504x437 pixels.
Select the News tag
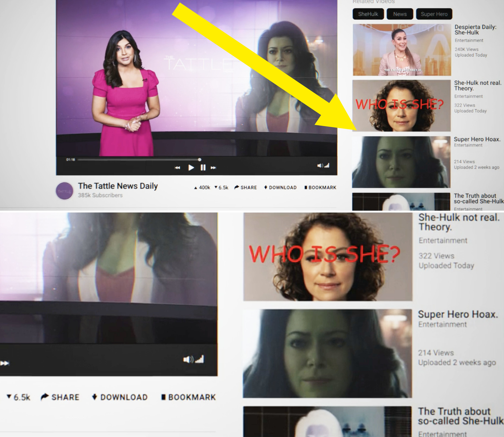coord(400,14)
